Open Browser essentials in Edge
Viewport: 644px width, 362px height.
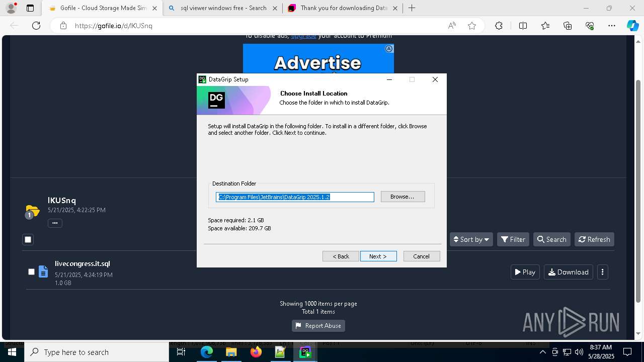click(x=590, y=26)
